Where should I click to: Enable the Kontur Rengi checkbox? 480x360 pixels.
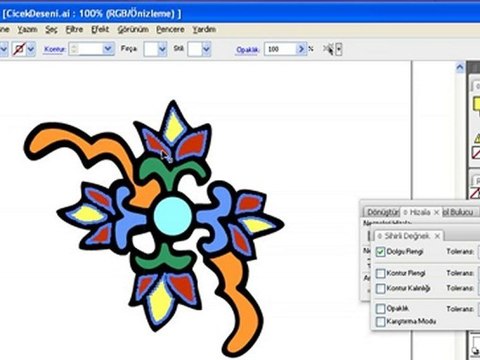pyautogui.click(x=380, y=273)
